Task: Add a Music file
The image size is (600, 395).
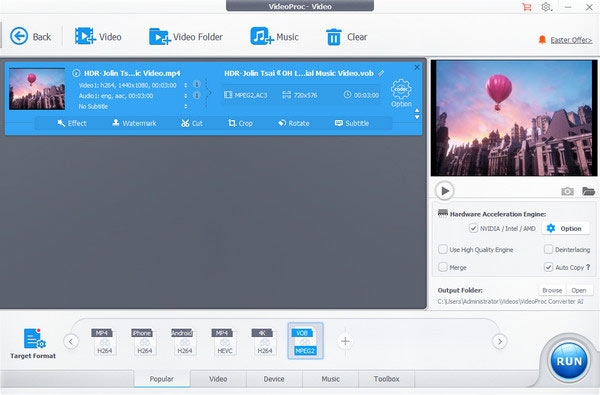Action: click(x=274, y=37)
